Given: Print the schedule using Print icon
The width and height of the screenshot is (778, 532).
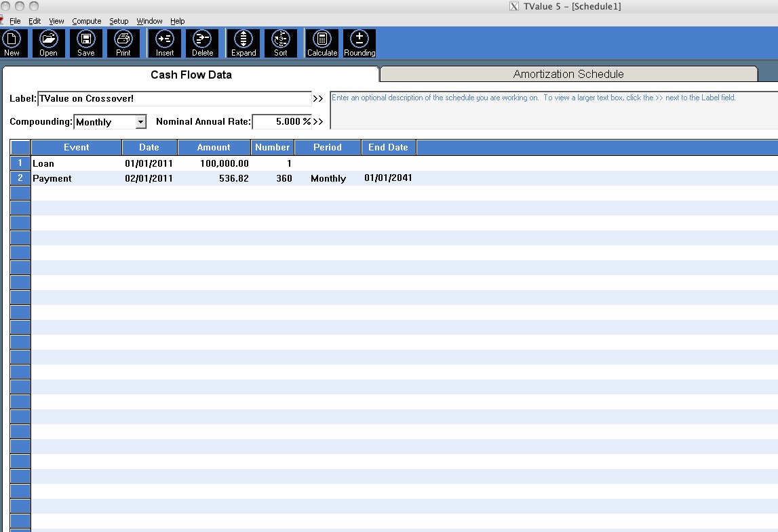Looking at the screenshot, I should point(123,43).
